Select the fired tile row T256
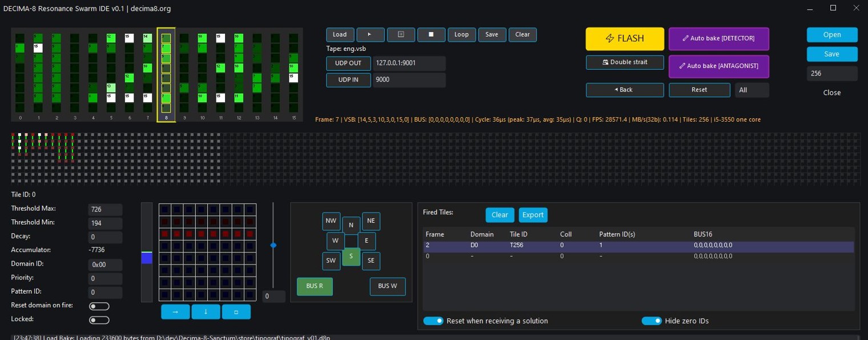 638,245
